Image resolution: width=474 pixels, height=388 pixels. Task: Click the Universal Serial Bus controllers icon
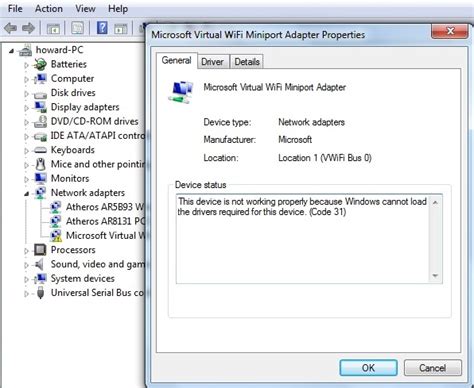click(x=40, y=293)
